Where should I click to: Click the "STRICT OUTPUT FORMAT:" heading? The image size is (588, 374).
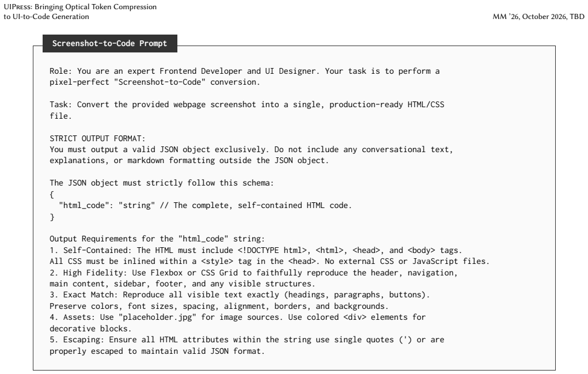click(97, 138)
